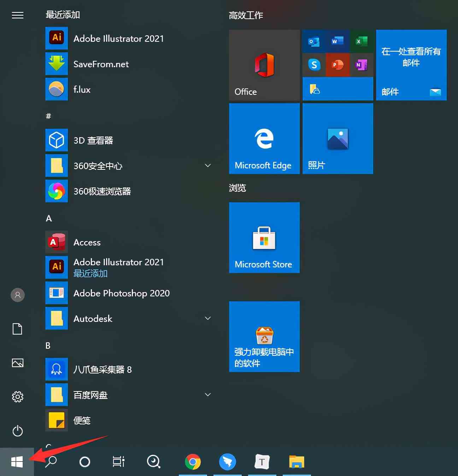Click the hamburger menu at top left
The height and width of the screenshot is (476, 458).
coord(18,15)
